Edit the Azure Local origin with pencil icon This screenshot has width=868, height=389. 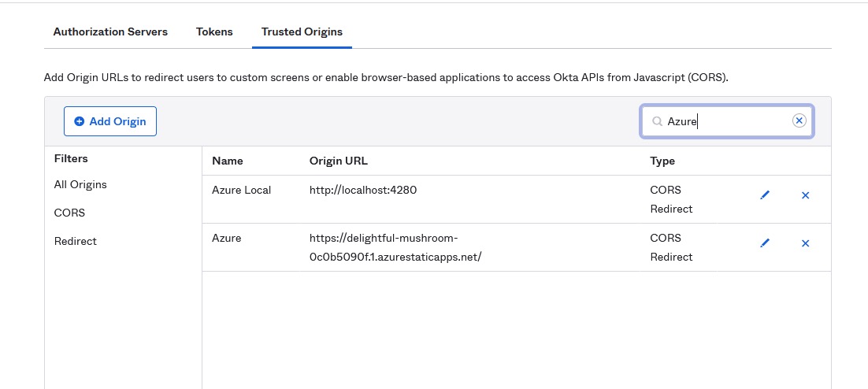(764, 195)
